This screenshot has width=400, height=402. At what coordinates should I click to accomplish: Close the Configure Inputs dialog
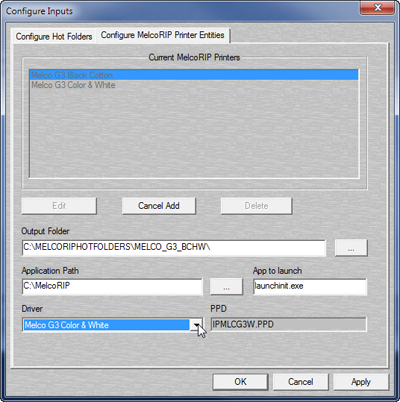377,8
